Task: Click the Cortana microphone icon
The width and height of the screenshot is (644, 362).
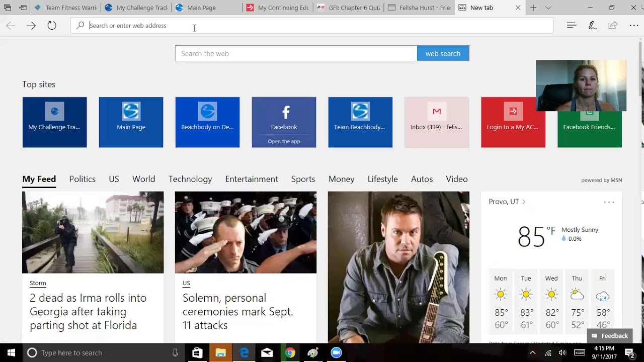Action: click(175, 353)
